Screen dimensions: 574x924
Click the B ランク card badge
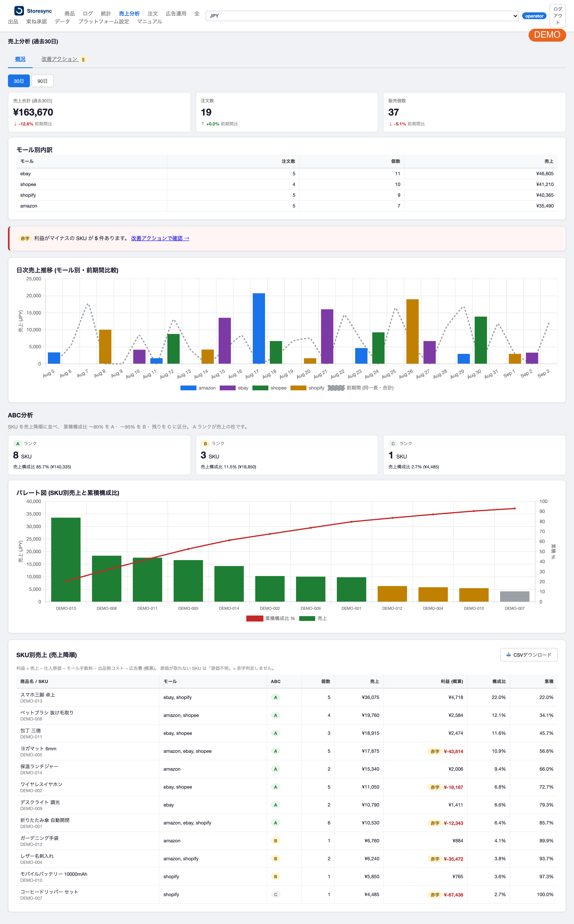click(x=205, y=443)
